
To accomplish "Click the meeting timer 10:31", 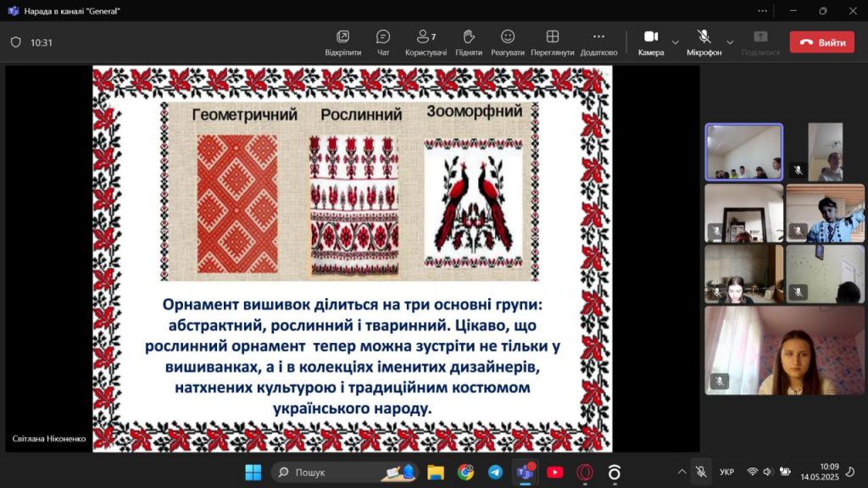I will pyautogui.click(x=42, y=42).
